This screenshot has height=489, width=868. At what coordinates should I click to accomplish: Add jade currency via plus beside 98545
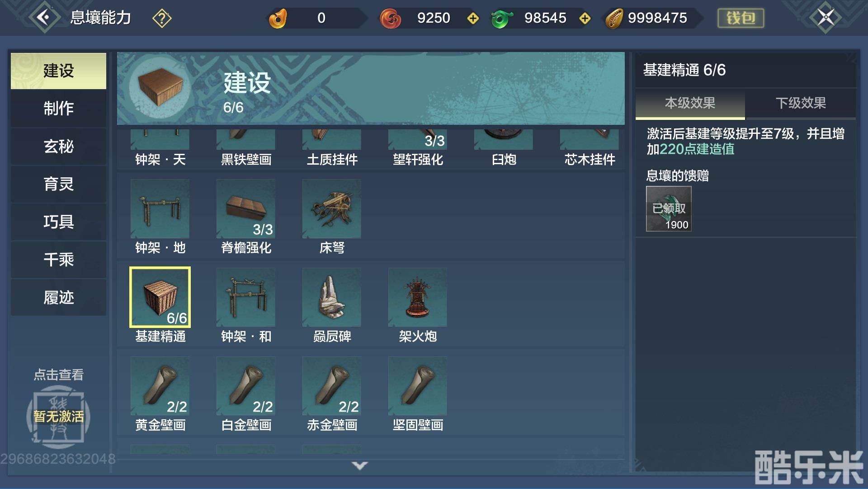click(585, 19)
